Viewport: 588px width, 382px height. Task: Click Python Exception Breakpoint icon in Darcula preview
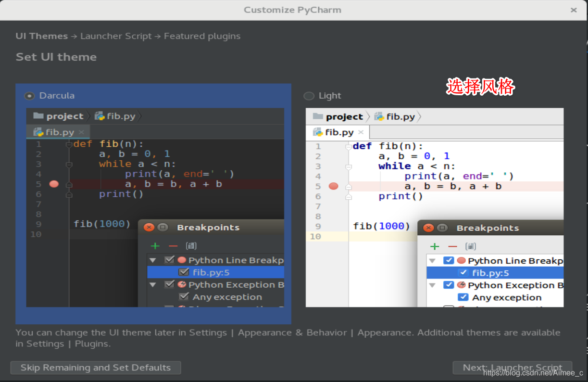[x=182, y=284]
